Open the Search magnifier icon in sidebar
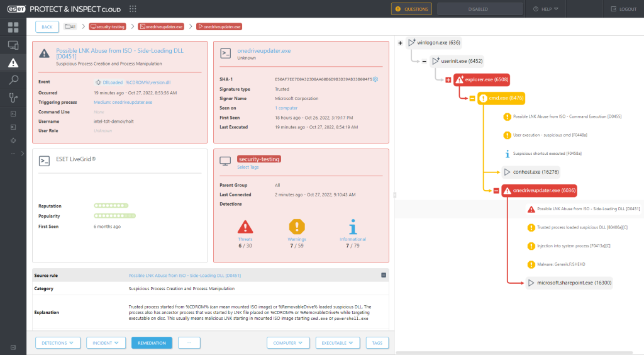The image size is (644, 355). [13, 80]
